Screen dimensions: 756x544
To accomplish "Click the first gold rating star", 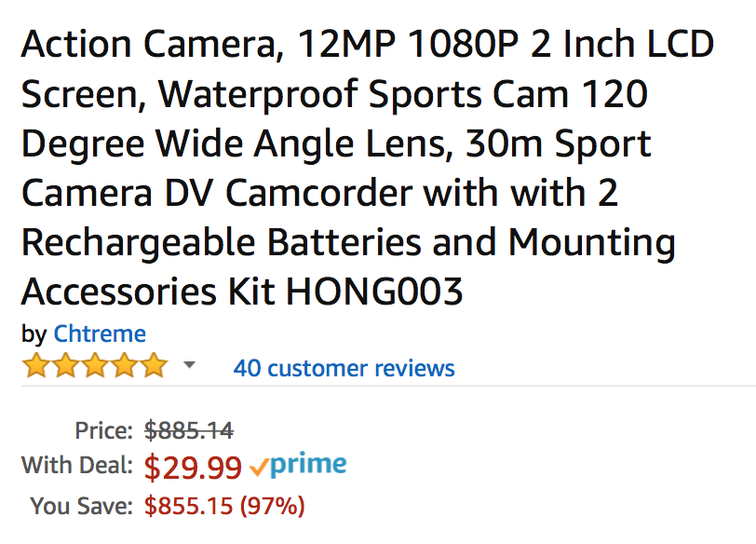I will (36, 365).
